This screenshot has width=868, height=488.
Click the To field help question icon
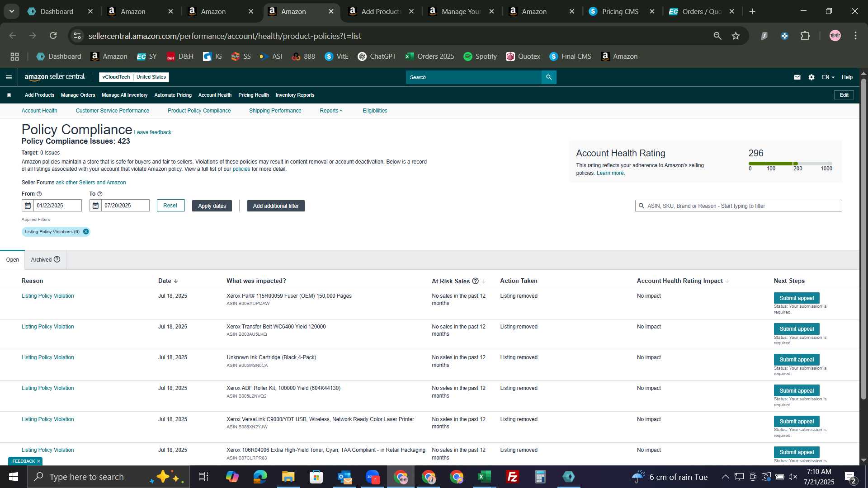click(100, 194)
